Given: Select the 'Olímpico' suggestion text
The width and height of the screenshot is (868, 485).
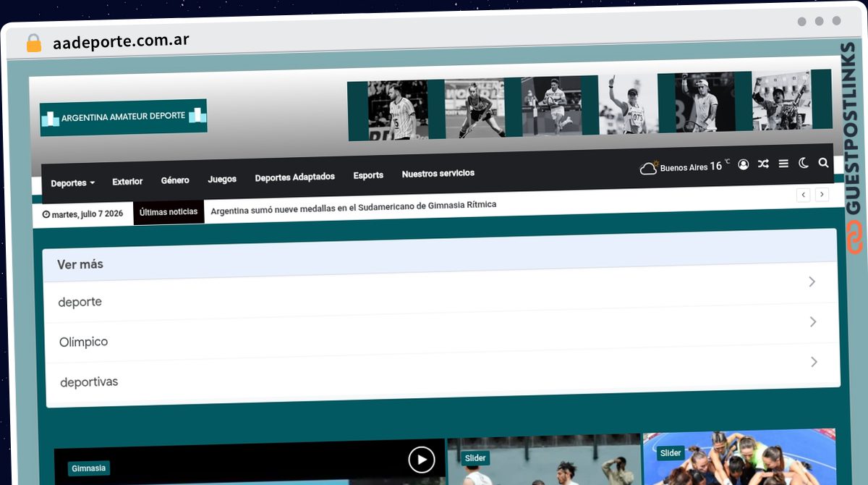Looking at the screenshot, I should pyautogui.click(x=83, y=342).
